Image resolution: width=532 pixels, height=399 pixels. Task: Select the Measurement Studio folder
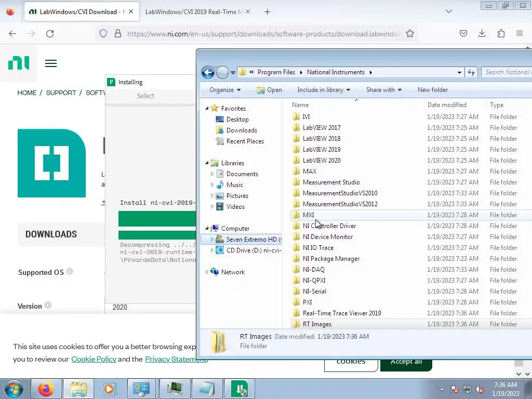[331, 182]
